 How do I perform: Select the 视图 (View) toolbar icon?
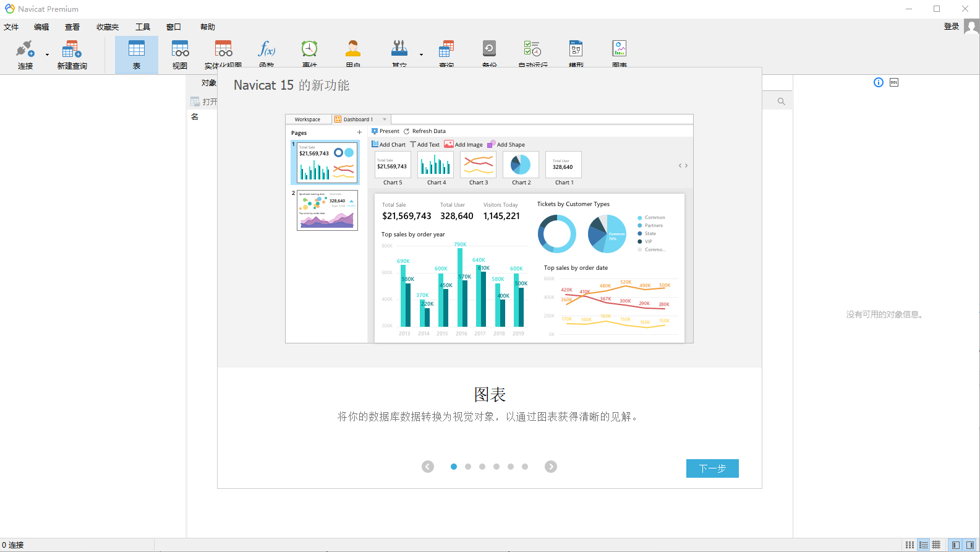180,54
